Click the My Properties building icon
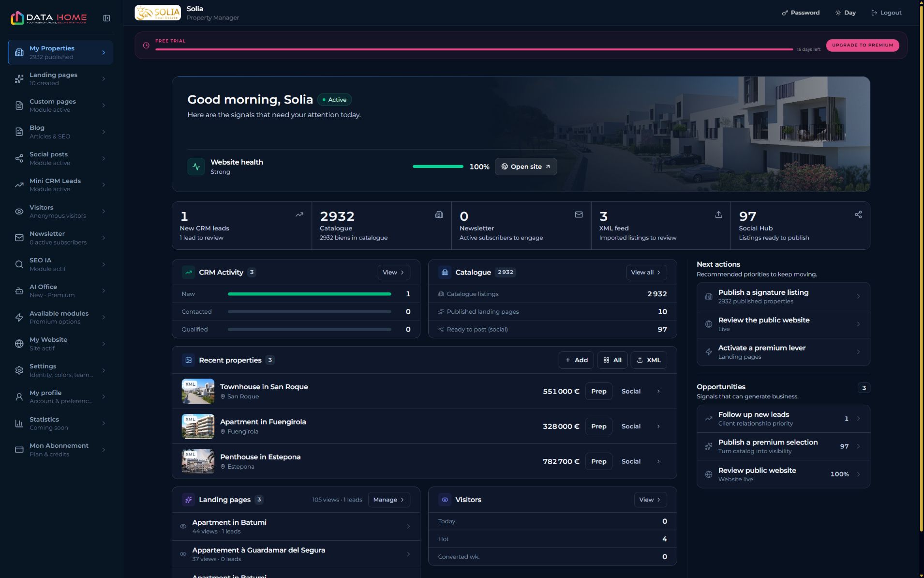Screen dimensions: 924x578 click(x=19, y=52)
